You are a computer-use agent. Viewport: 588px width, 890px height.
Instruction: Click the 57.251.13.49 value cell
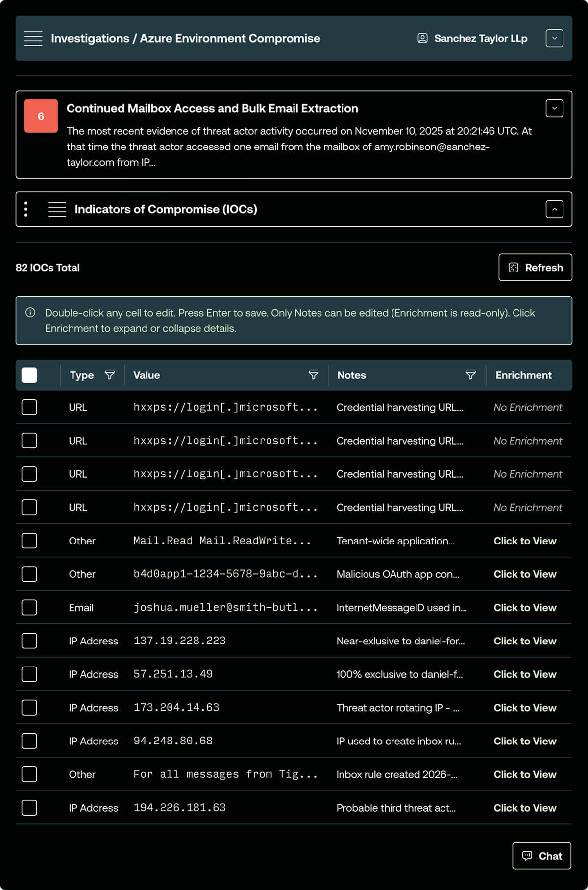coord(173,674)
